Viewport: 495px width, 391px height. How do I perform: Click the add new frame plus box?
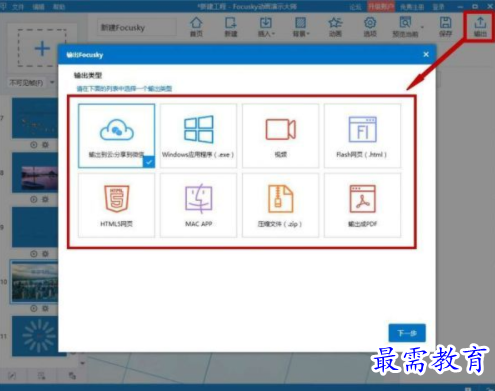click(x=42, y=48)
